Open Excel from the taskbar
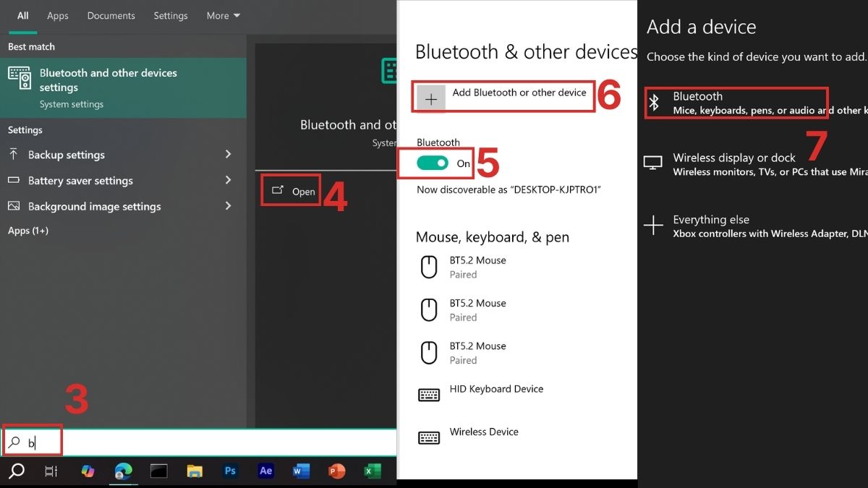868x488 pixels. pos(372,471)
